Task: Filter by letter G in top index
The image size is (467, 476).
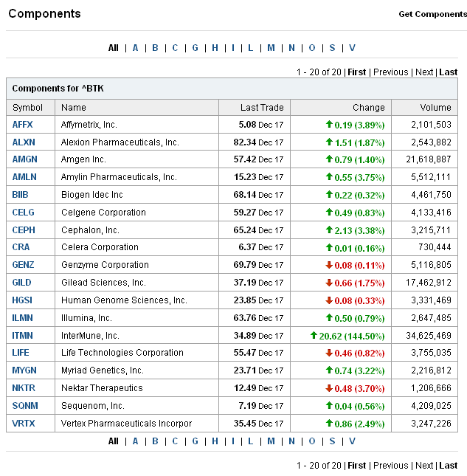Action: pos(195,48)
